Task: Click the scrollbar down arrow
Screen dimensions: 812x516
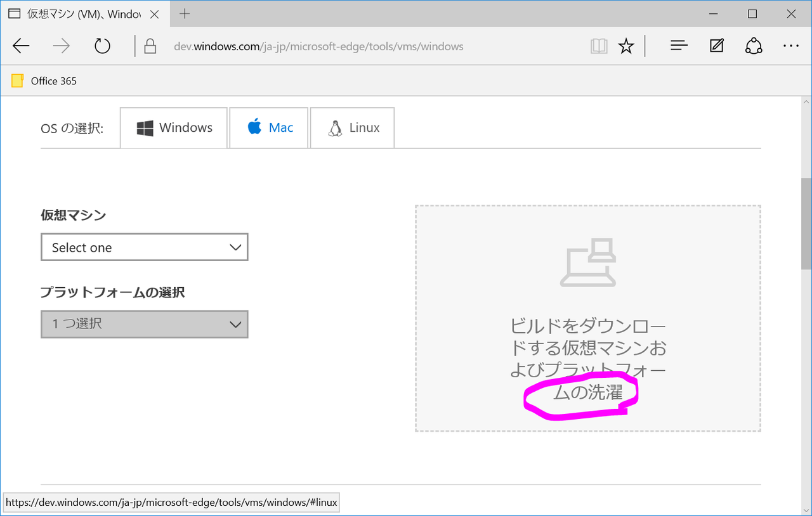Action: [806, 510]
